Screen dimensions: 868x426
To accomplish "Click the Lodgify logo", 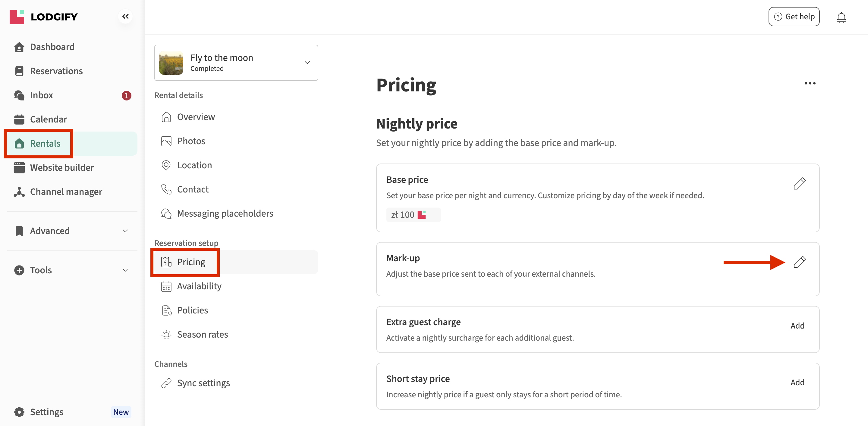I will [44, 17].
